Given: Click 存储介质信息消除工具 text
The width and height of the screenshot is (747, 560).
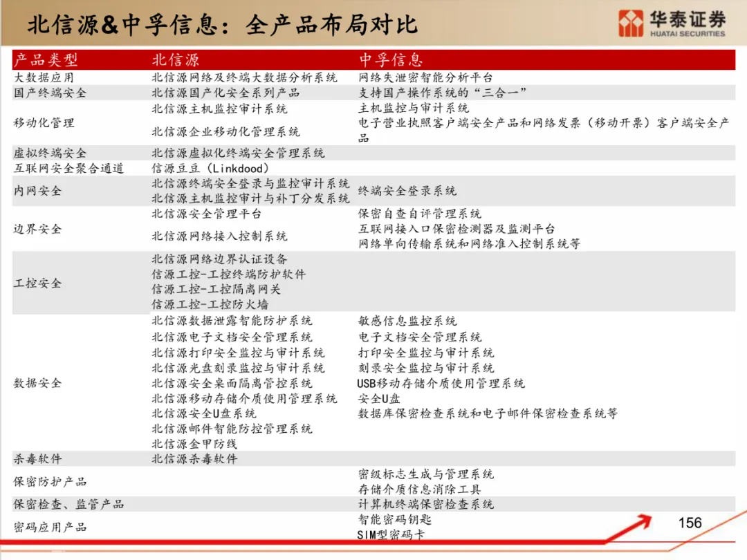Looking at the screenshot, I should [x=420, y=489].
